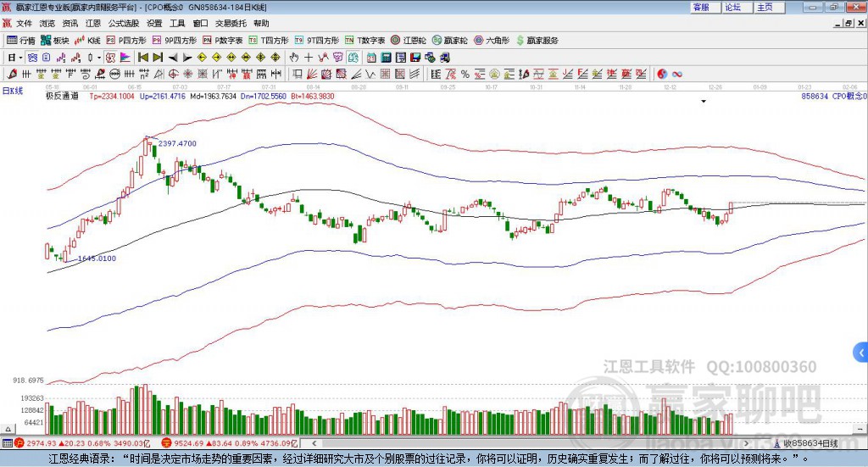The height and width of the screenshot is (467, 868).
Task: Expand candlestick style dropdown arrow
Action: 99,58
